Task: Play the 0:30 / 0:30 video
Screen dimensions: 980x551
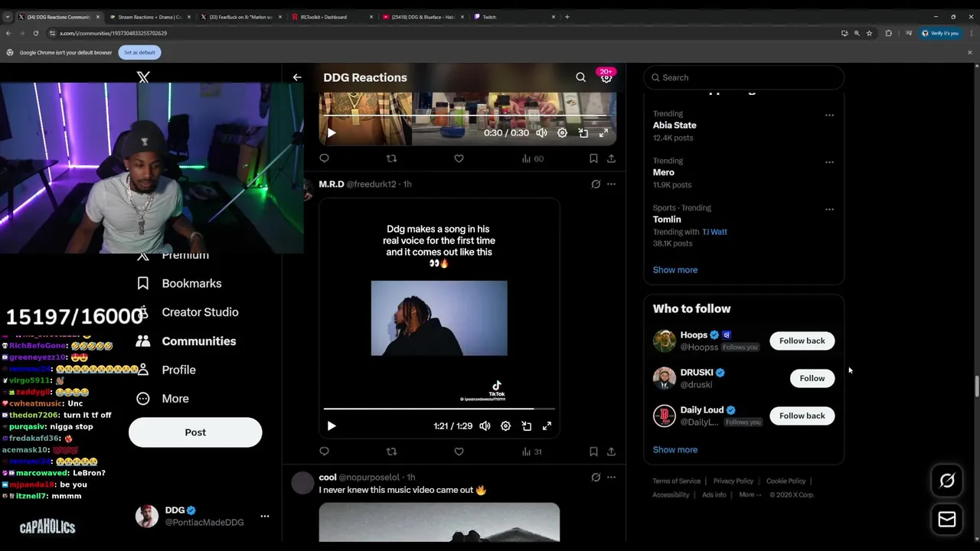Action: coord(332,132)
